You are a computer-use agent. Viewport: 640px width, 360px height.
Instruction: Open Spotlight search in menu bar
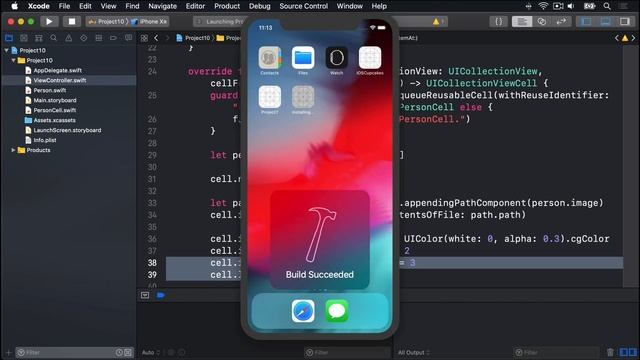point(607,6)
